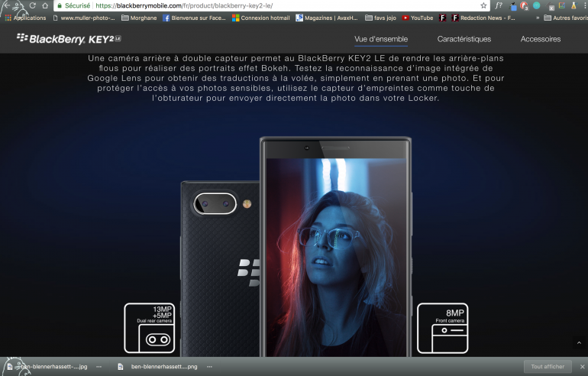Click the star bookmark icon in address bar
The image size is (588, 376).
[483, 5]
